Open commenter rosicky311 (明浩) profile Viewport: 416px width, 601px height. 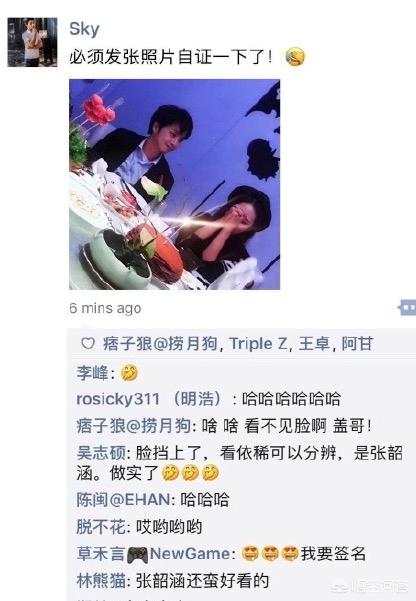[x=149, y=399]
